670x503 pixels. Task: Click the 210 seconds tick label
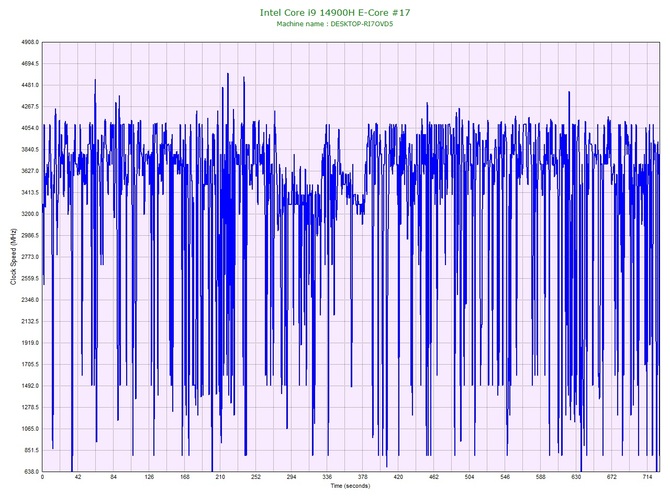tap(220, 477)
